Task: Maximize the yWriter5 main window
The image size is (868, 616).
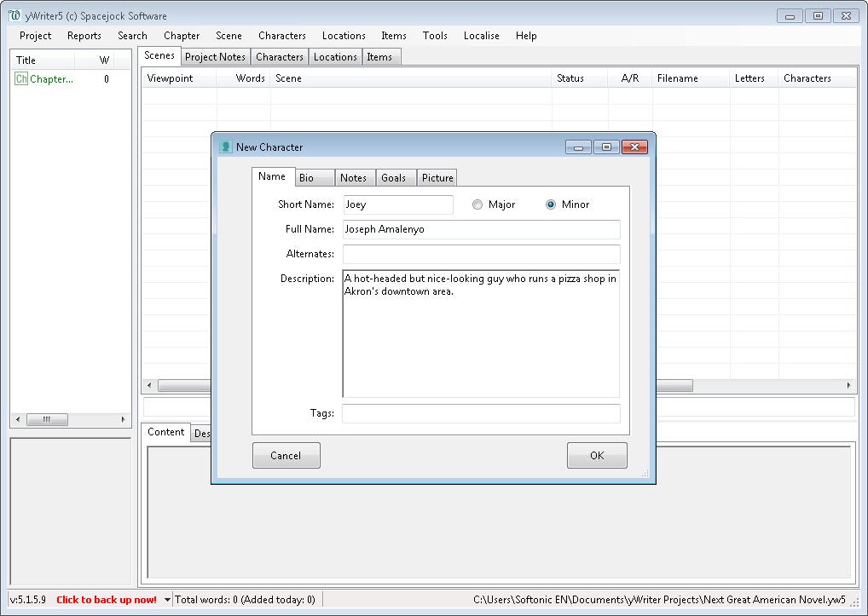Action: coord(818,16)
